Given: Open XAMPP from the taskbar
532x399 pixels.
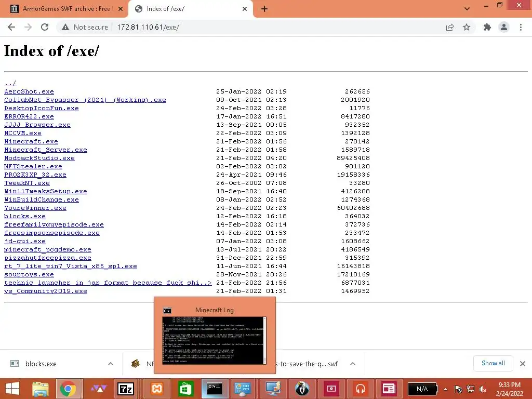Looking at the screenshot, I should [157, 389].
